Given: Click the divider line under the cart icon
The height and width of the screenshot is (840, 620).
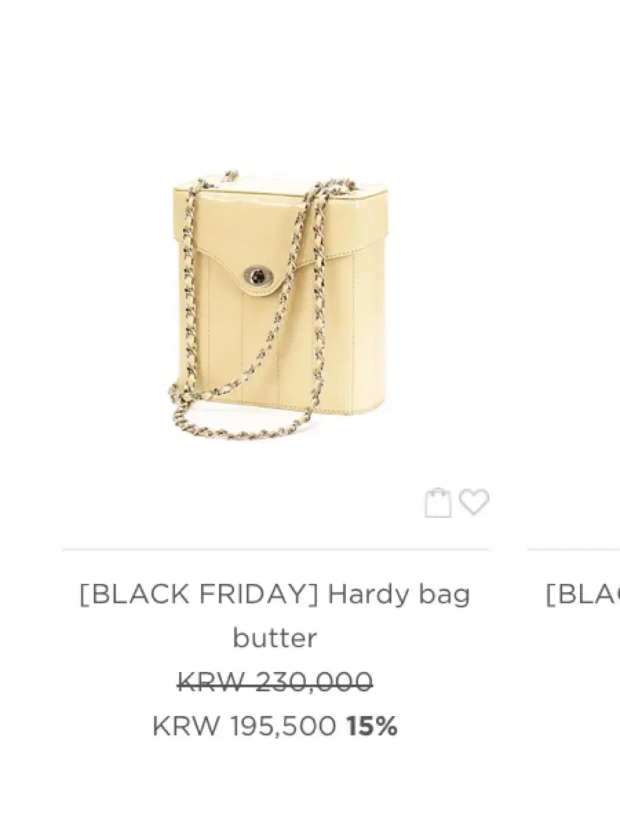Looking at the screenshot, I should click(275, 549).
